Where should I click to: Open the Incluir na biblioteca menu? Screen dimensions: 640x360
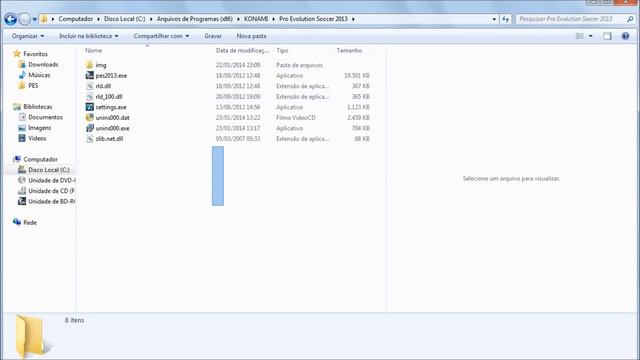tap(89, 36)
